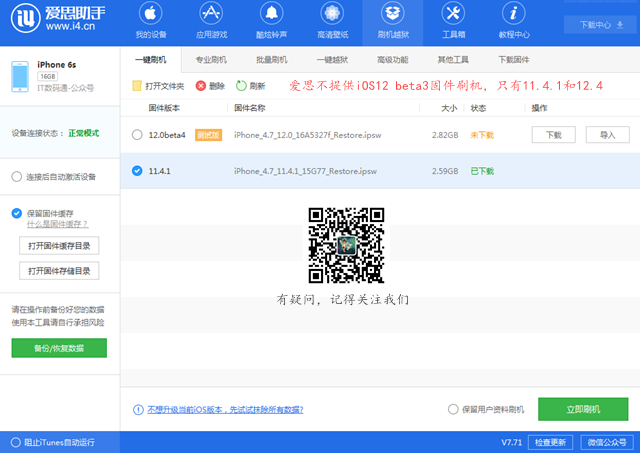Open the 我的设备 (My Device) section

[x=151, y=21]
